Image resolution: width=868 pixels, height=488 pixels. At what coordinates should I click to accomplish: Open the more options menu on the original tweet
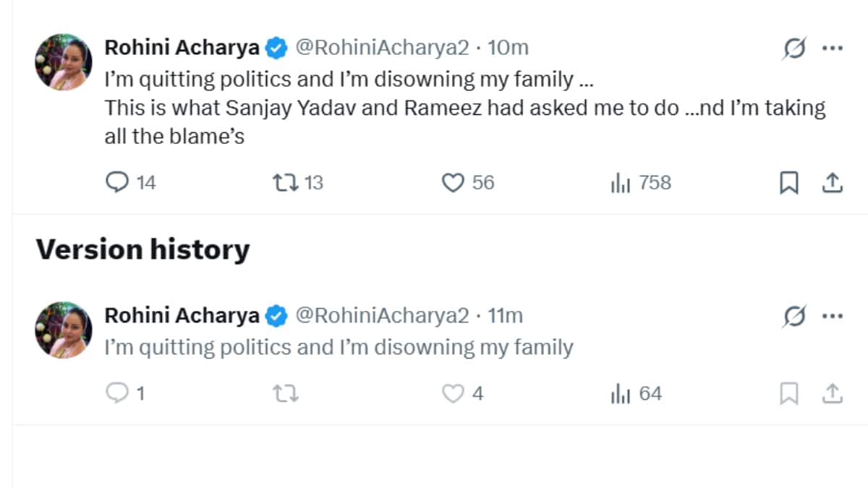point(833,315)
